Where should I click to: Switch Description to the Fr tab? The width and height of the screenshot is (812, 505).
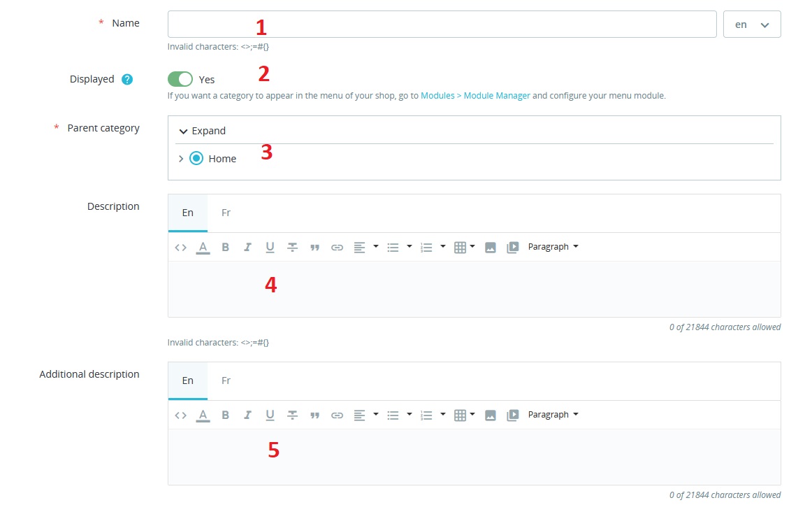point(226,213)
